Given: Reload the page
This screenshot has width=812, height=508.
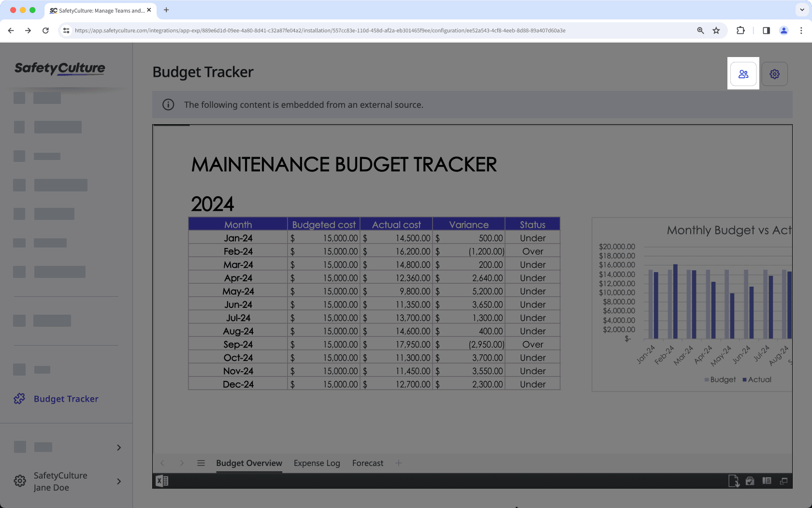Looking at the screenshot, I should (x=45, y=30).
